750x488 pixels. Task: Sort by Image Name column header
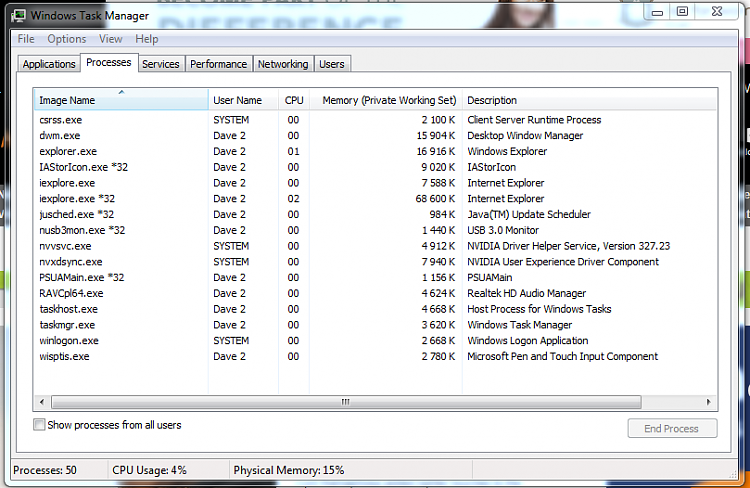pos(121,100)
